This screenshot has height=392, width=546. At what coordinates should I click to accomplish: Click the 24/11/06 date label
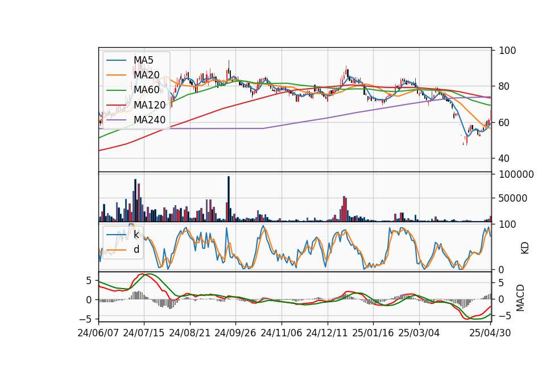coord(282,333)
